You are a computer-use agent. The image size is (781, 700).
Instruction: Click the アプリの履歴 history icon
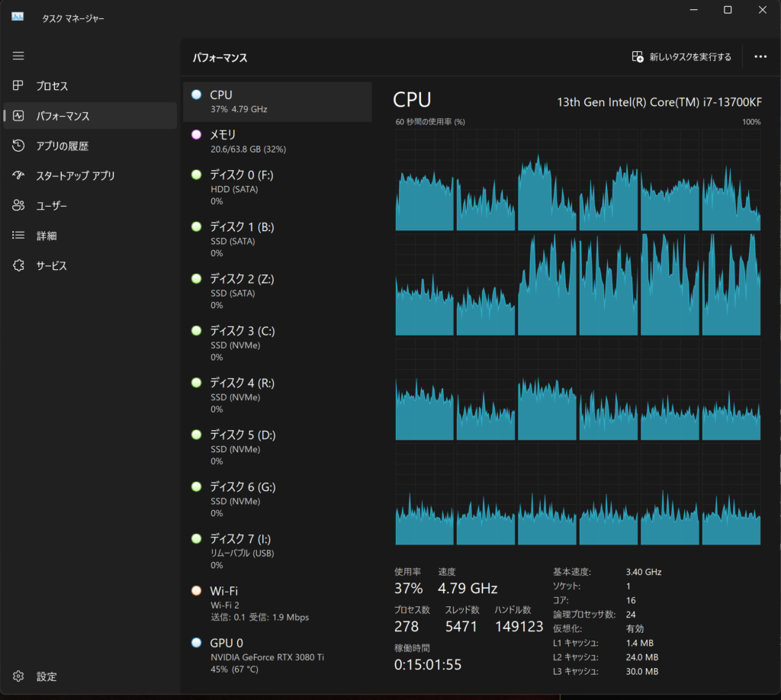(18, 146)
